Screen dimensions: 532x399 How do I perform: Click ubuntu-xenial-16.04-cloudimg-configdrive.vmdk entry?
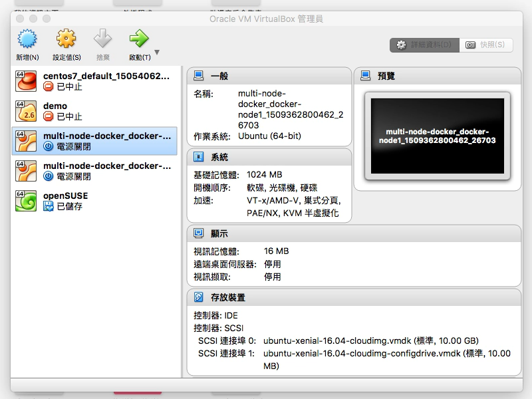point(387,360)
